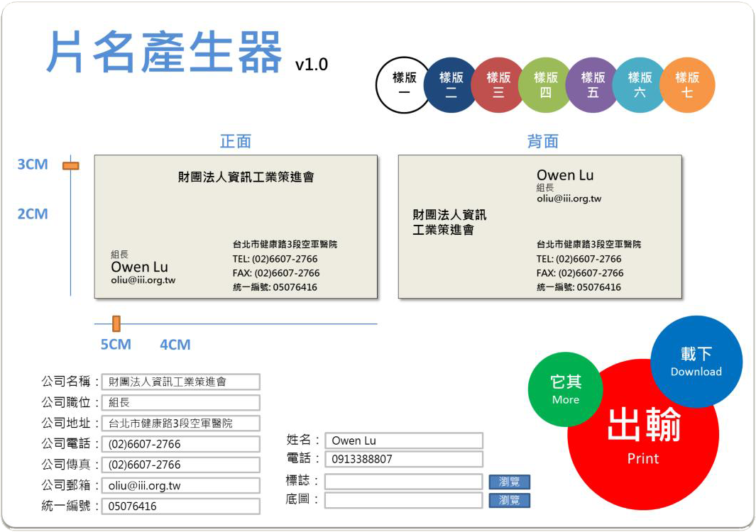Screen dimensions: 756x532
Task: Browse for 標誌 logo file
Action: pyautogui.click(x=509, y=482)
